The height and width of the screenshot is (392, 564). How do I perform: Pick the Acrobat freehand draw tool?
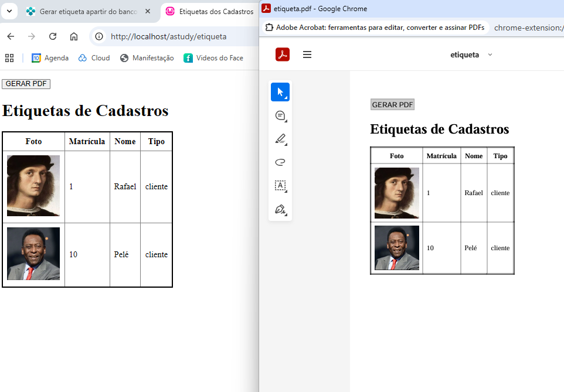coord(280,162)
